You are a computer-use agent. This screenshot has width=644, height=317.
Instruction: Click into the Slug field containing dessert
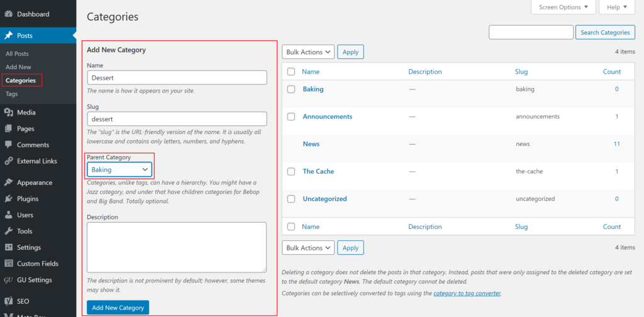[x=177, y=119]
